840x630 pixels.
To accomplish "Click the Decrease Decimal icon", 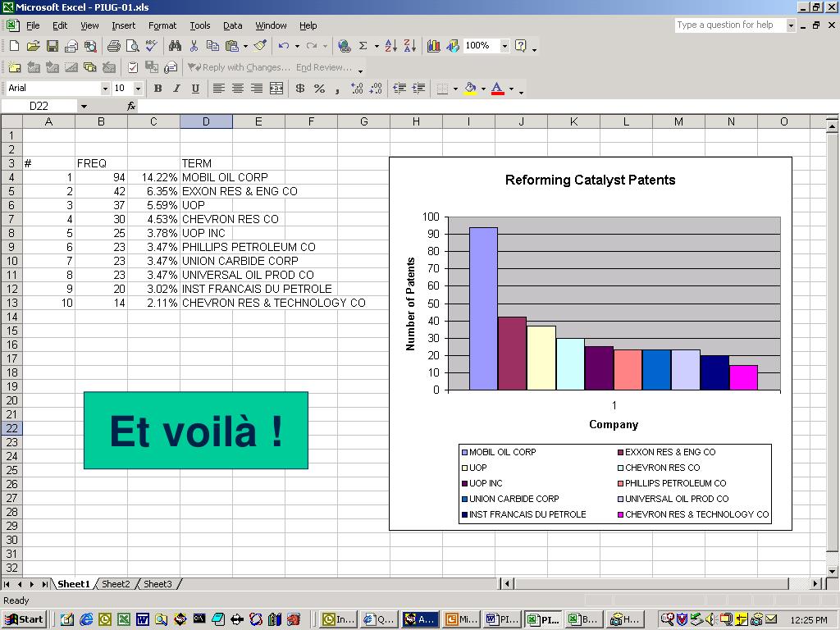I will point(376,89).
